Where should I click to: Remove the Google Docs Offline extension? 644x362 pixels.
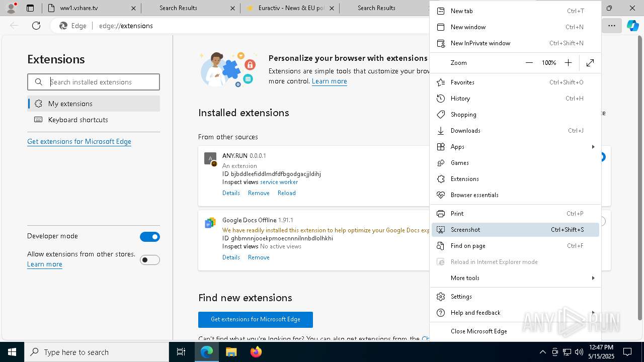coord(259,257)
